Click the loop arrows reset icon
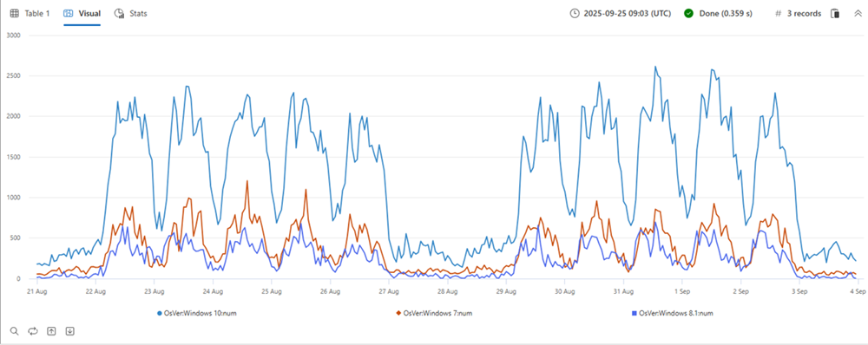Image resolution: width=868 pixels, height=345 pixels. [33, 330]
